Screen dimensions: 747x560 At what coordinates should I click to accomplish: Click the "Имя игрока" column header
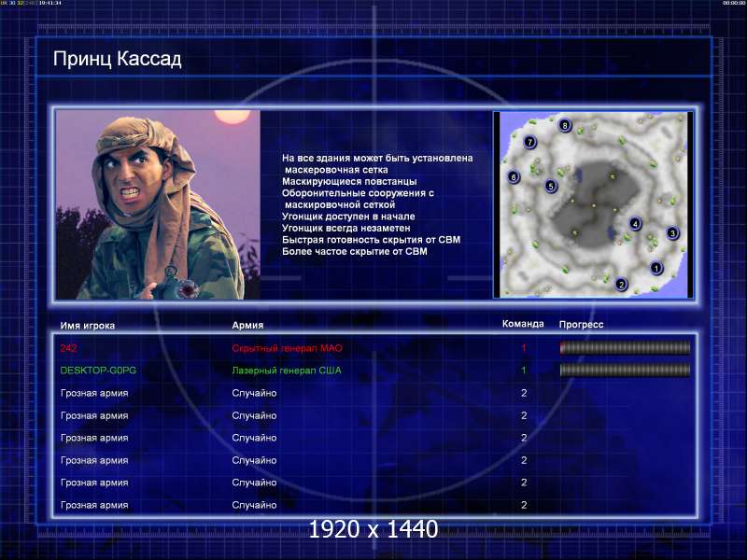pyautogui.click(x=88, y=326)
